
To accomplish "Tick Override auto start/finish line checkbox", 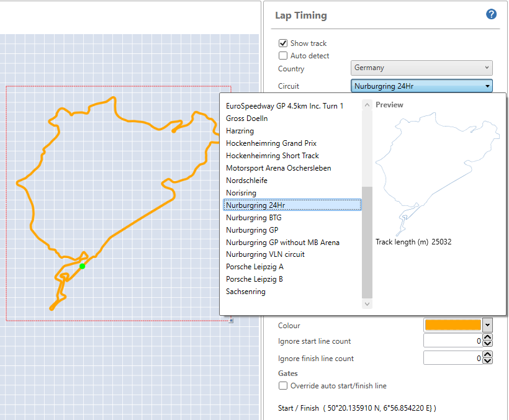I will point(283,386).
